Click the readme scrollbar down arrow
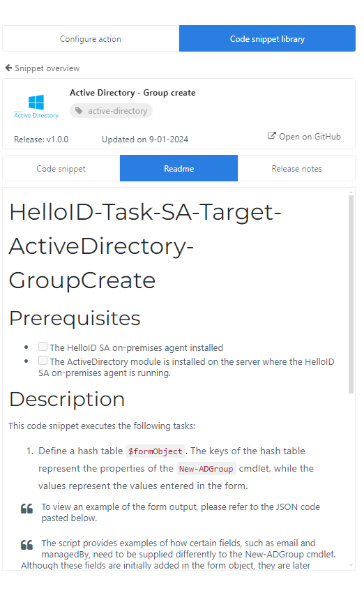 coord(351,565)
